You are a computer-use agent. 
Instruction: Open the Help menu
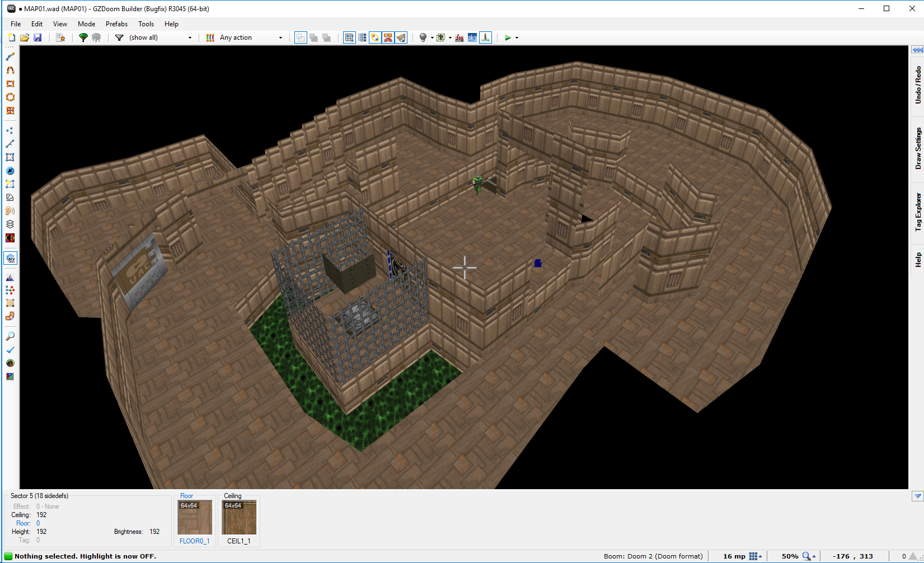click(x=171, y=24)
